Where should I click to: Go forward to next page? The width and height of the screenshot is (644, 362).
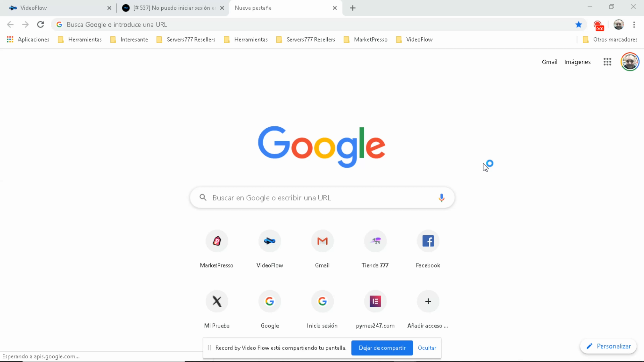click(x=25, y=24)
